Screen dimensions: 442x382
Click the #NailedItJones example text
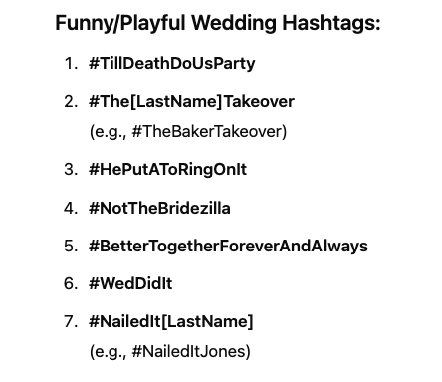click(189, 351)
